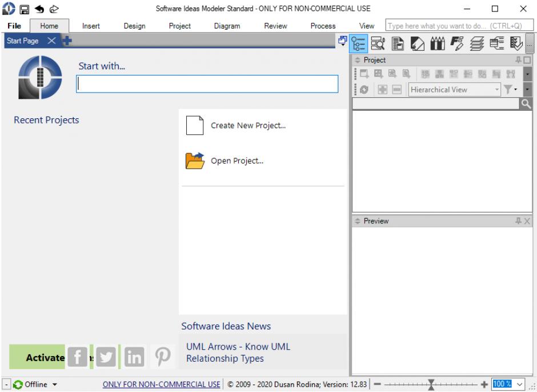The width and height of the screenshot is (537, 392).
Task: Open the document properties sidebar icon
Action: tap(398, 43)
